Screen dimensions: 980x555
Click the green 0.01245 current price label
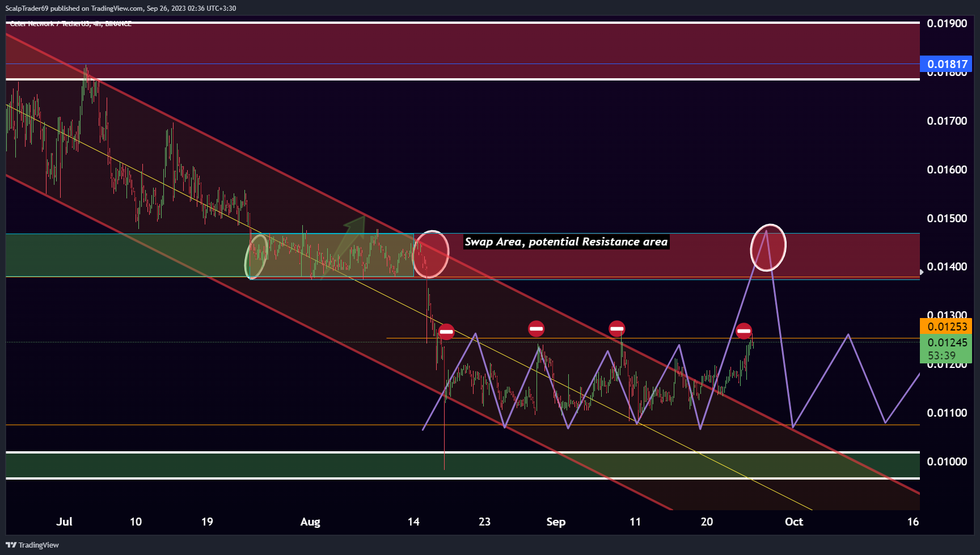pyautogui.click(x=946, y=342)
